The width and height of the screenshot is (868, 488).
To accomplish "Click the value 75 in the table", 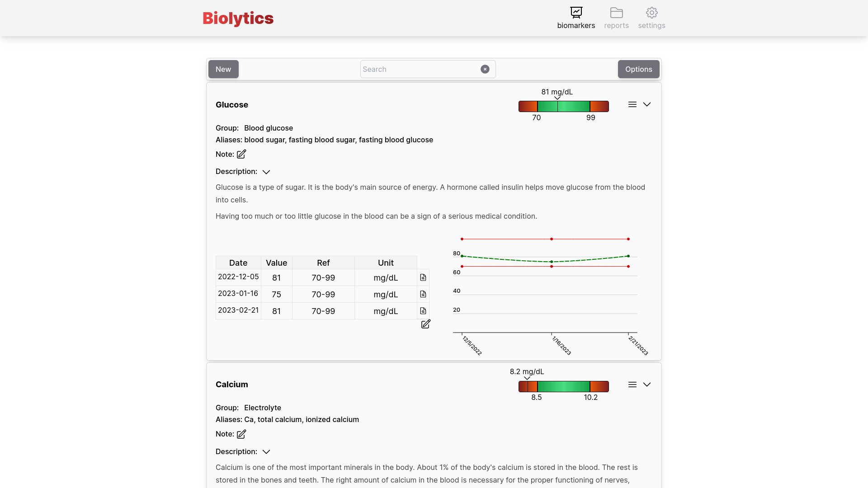I will pos(276,294).
